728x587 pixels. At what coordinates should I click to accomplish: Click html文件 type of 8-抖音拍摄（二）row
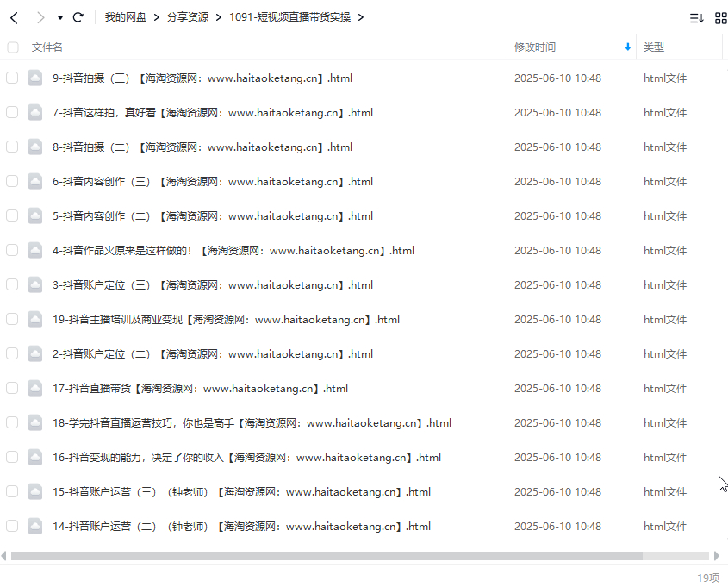665,147
